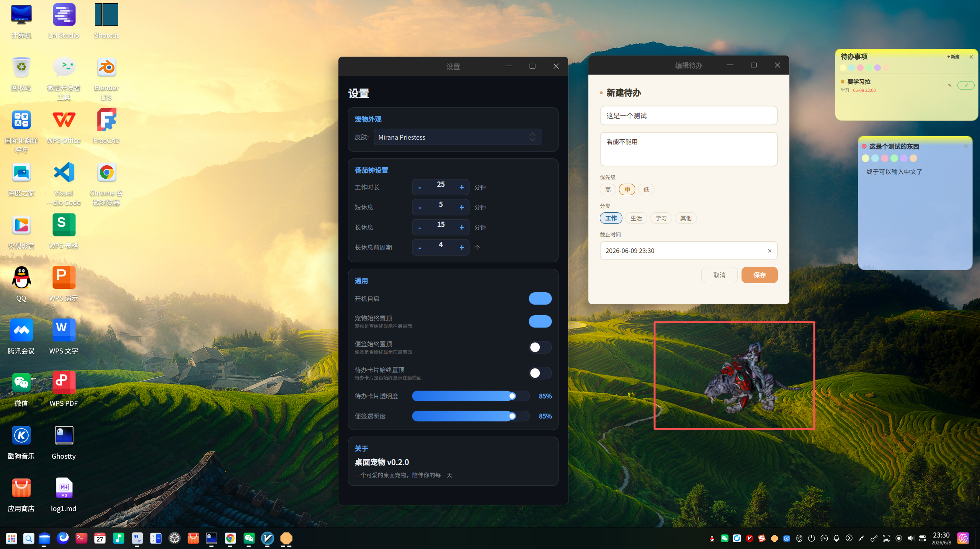Select the 工作 category tag
980x549 pixels.
tap(611, 218)
